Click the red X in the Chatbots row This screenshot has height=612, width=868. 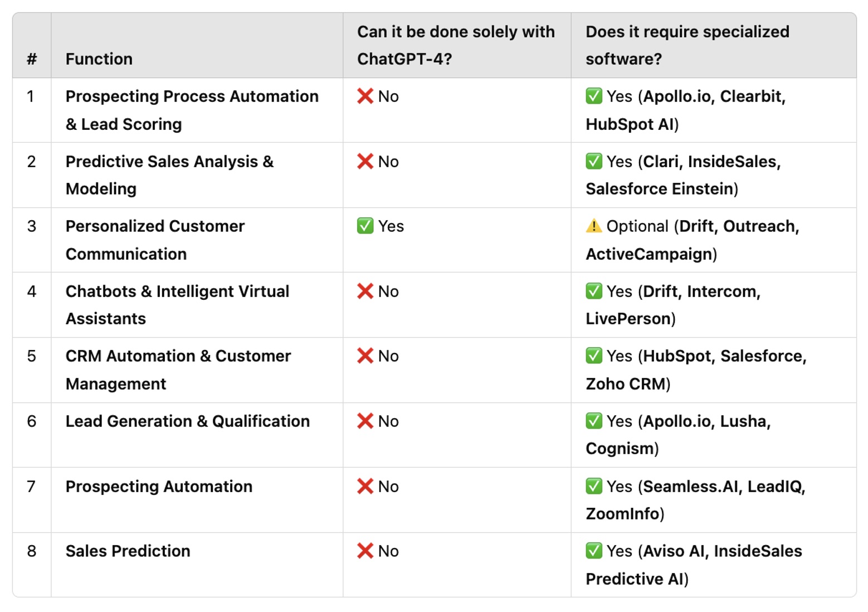(x=365, y=292)
